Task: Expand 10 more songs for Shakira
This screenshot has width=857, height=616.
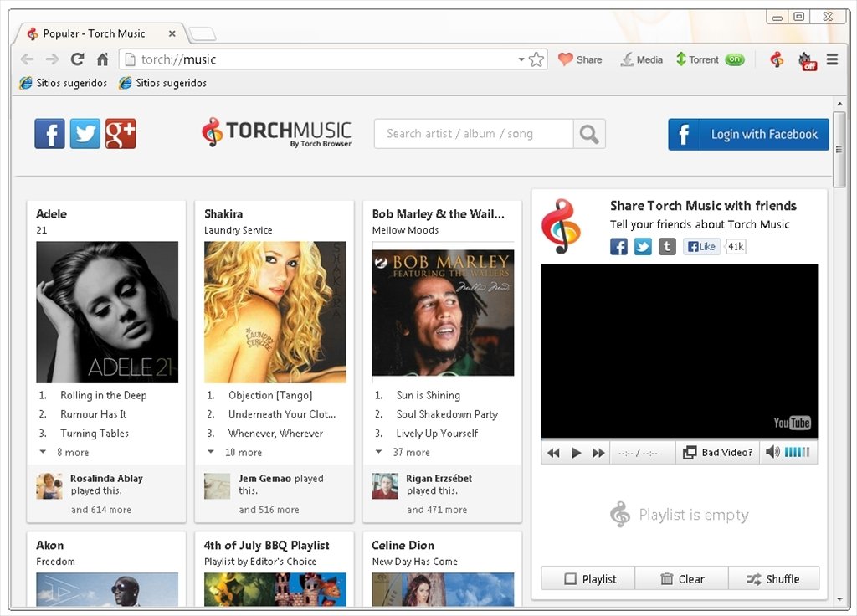Action: click(x=235, y=453)
